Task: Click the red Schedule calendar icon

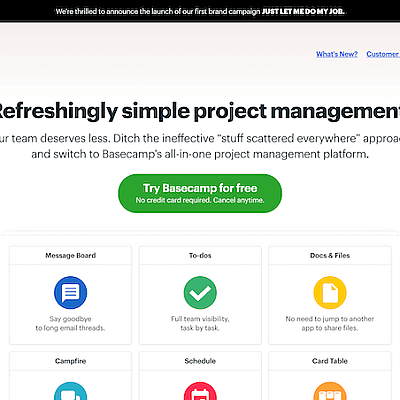Action: point(200,391)
